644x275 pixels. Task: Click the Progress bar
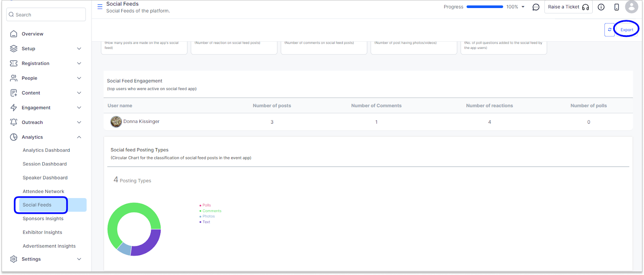(x=485, y=7)
